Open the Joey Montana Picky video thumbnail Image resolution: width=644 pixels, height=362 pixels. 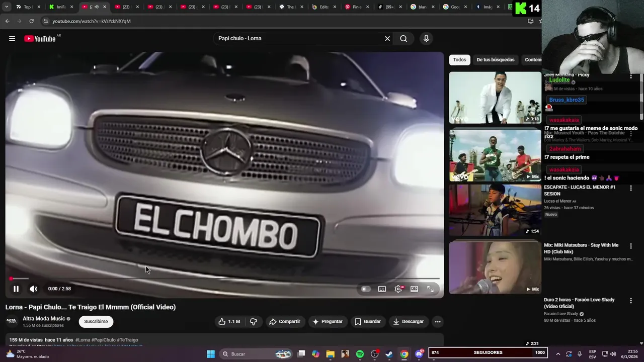pyautogui.click(x=495, y=98)
